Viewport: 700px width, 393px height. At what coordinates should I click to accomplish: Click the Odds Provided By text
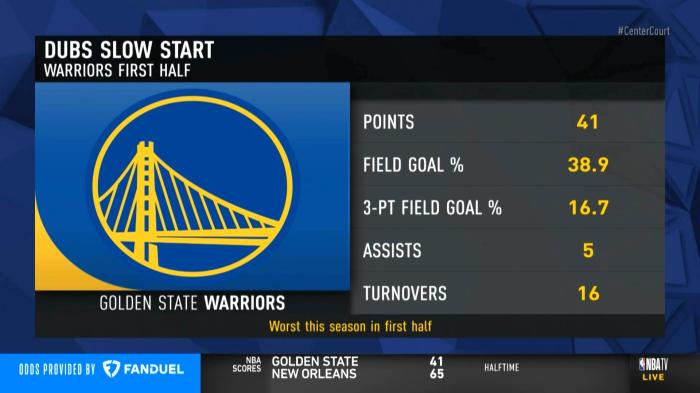(x=57, y=369)
